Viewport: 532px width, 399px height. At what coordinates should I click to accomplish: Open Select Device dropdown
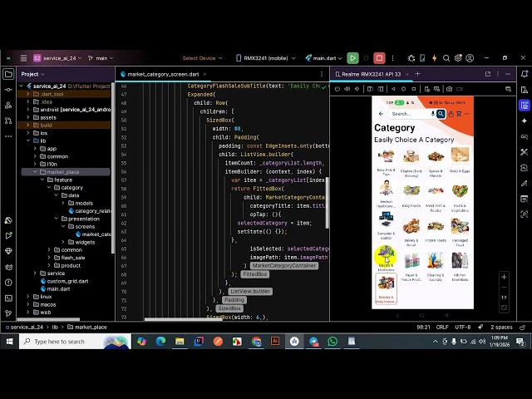click(202, 58)
